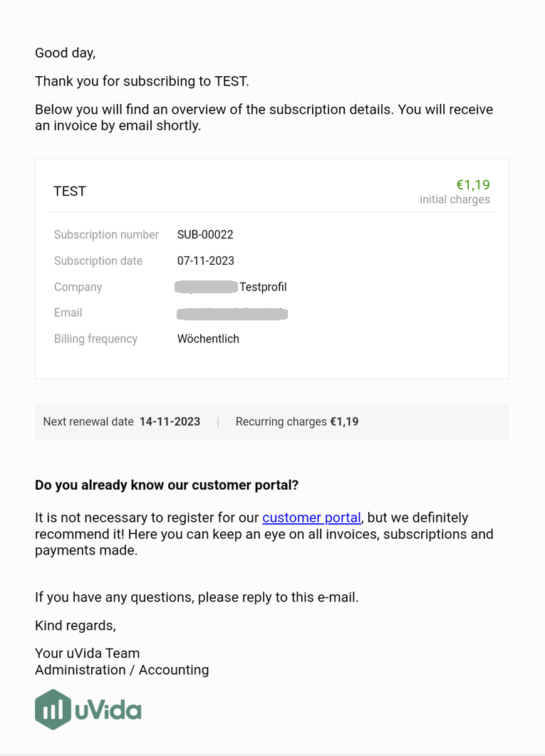Image resolution: width=545 pixels, height=756 pixels.
Task: Open the customer portal link
Action: [x=311, y=518]
